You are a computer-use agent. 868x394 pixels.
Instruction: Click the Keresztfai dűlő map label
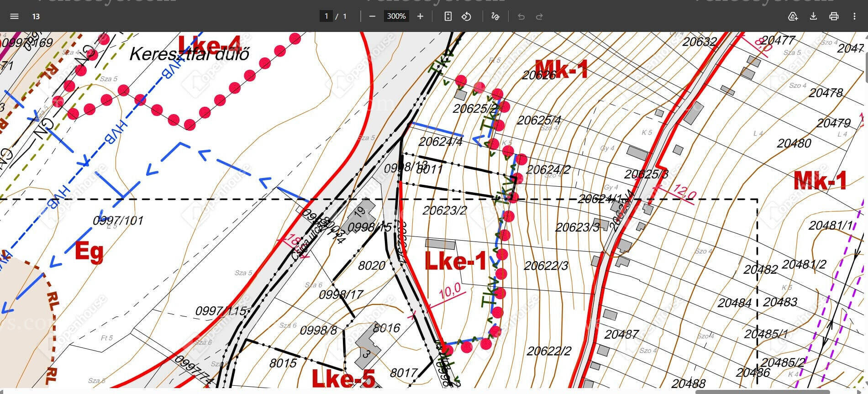(x=189, y=54)
